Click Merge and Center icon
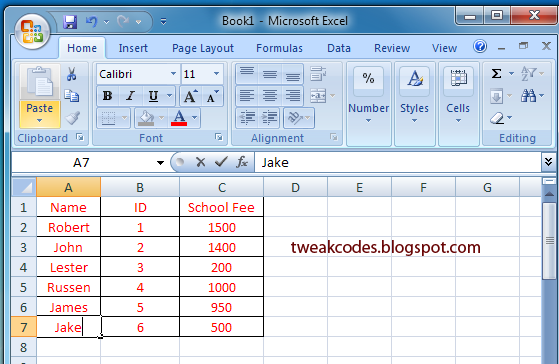 pos(318,96)
